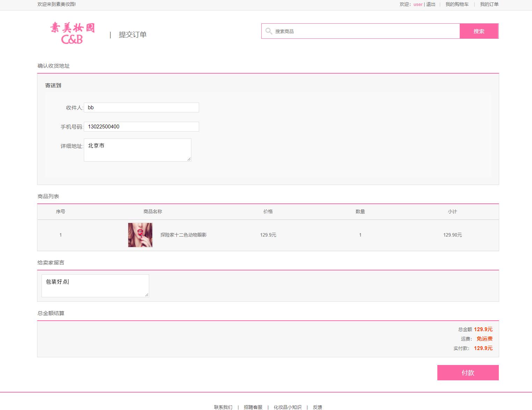Click the 商品列表 section heading
This screenshot has width=532, height=410.
pyautogui.click(x=48, y=196)
